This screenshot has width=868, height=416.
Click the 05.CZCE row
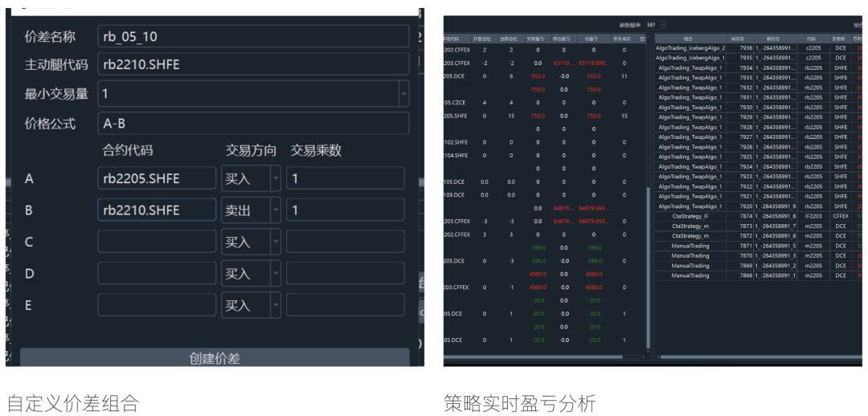[x=545, y=102]
